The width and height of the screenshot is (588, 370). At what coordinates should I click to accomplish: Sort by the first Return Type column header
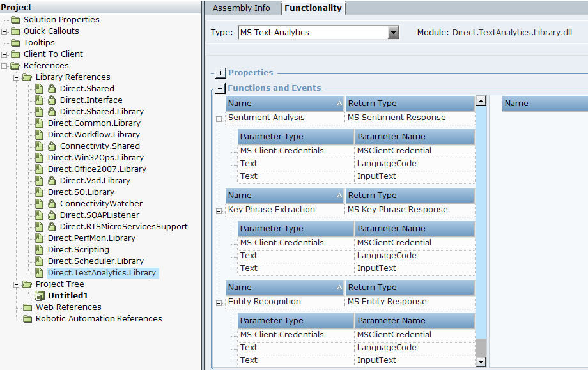click(x=409, y=104)
